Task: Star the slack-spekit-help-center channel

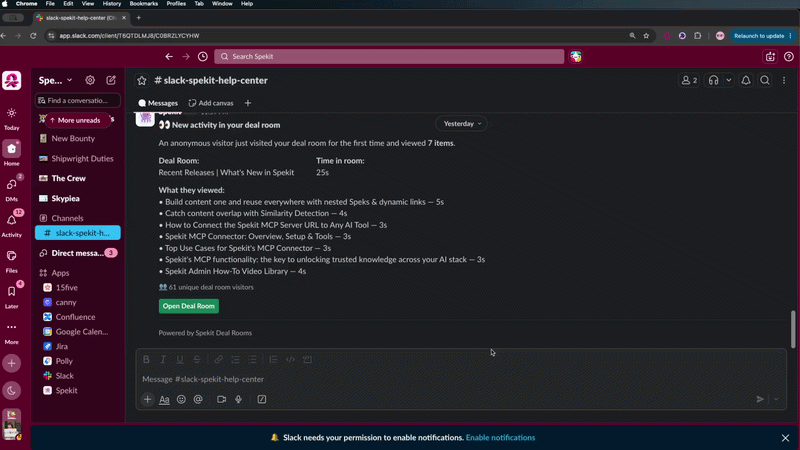Action: pyautogui.click(x=142, y=81)
